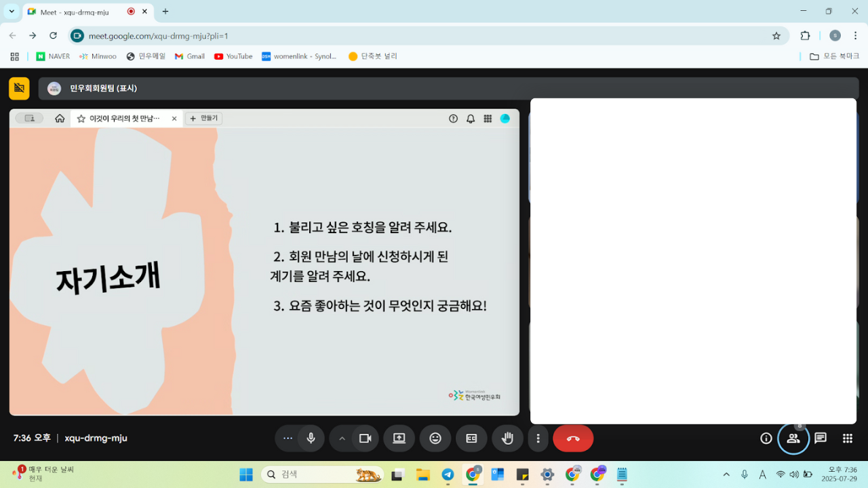Open the Windows Start menu
This screenshot has height=488, width=868.
coord(245,474)
